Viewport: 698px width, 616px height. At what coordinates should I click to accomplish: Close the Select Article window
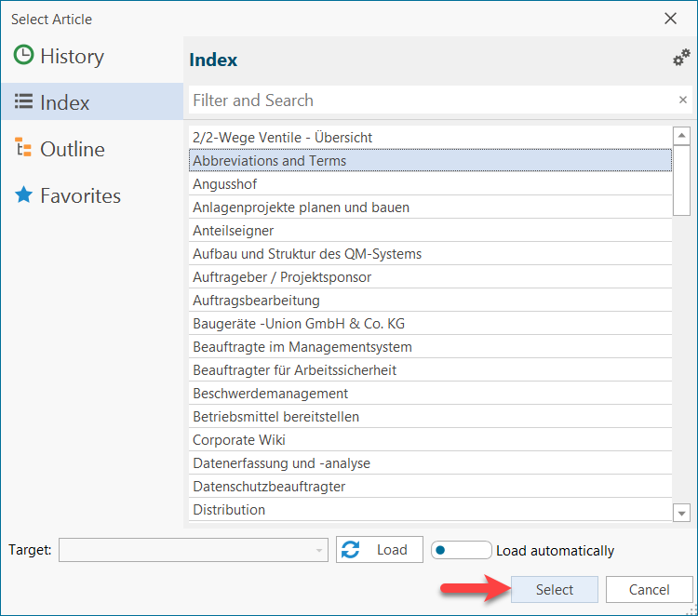[x=670, y=18]
